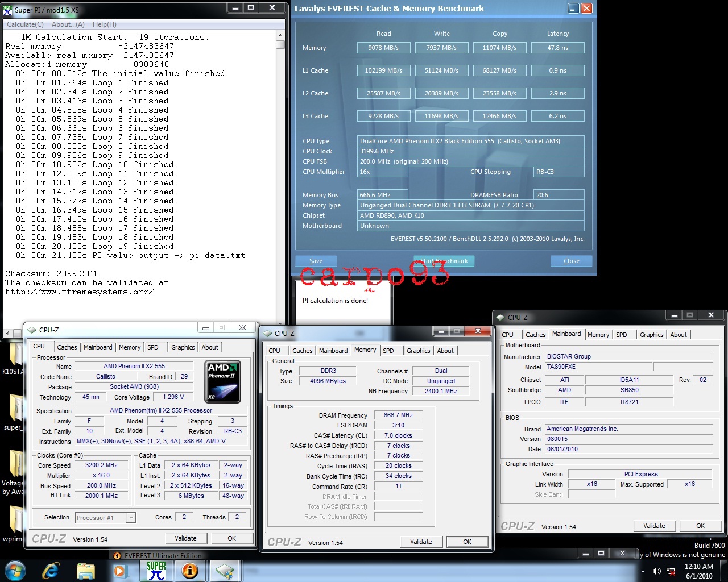Switch to About tab in CPU-Z processor window
The image size is (728, 582).
[x=210, y=347]
